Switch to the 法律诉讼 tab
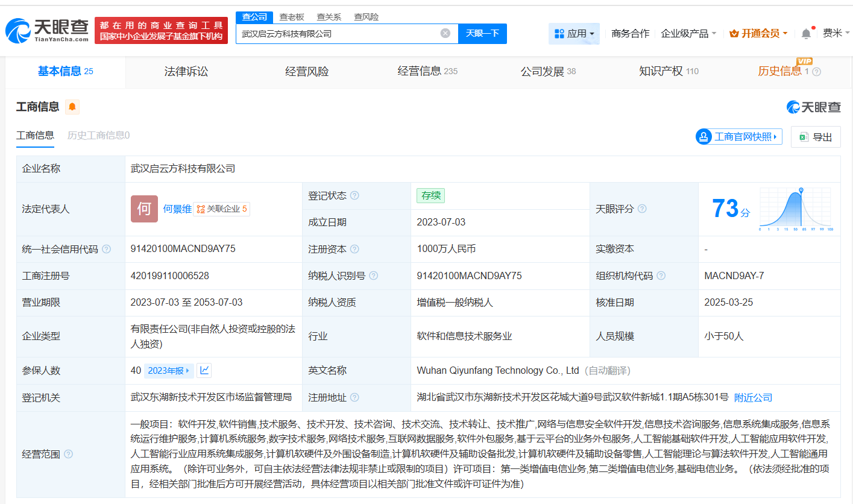 (185, 71)
